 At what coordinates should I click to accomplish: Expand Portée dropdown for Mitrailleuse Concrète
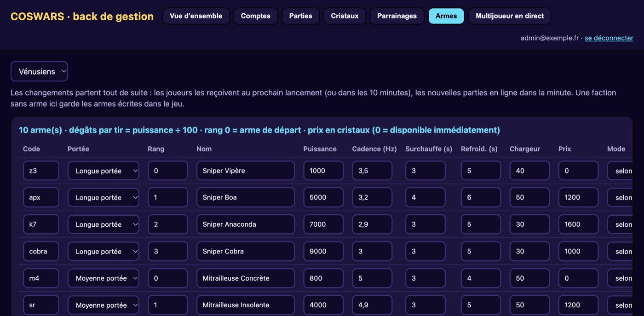click(x=103, y=278)
